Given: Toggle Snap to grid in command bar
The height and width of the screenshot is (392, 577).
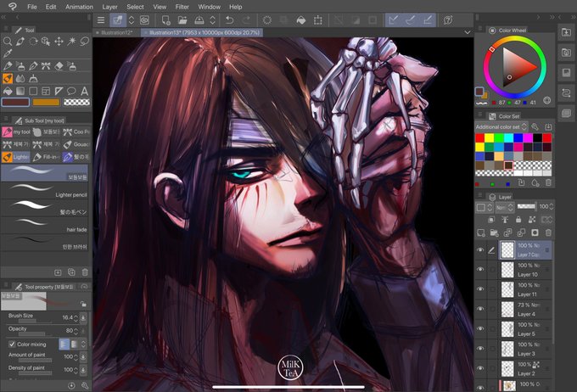Looking at the screenshot, I should [428, 20].
